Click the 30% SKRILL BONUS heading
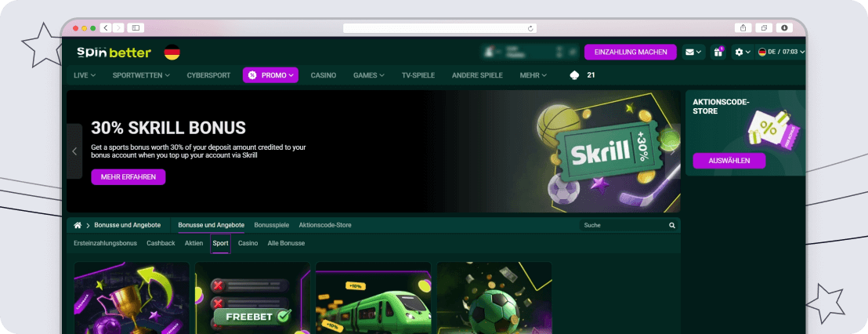868x334 pixels. pyautogui.click(x=168, y=128)
